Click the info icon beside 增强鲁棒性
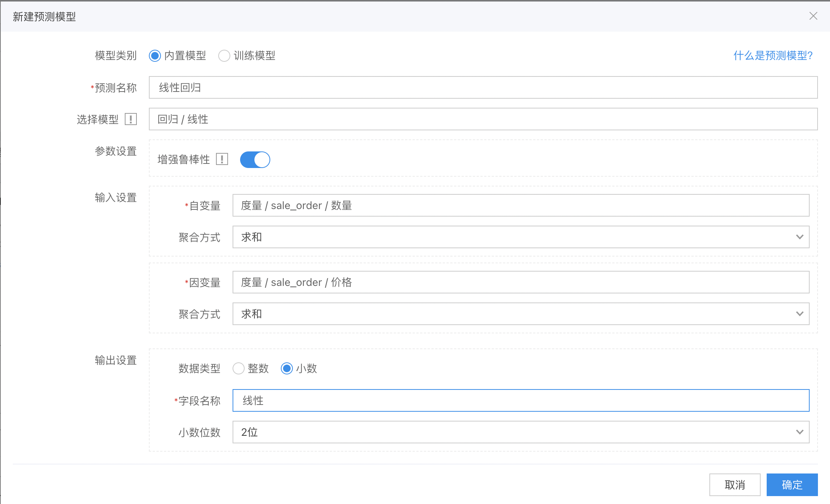This screenshot has height=504, width=830. pos(222,159)
